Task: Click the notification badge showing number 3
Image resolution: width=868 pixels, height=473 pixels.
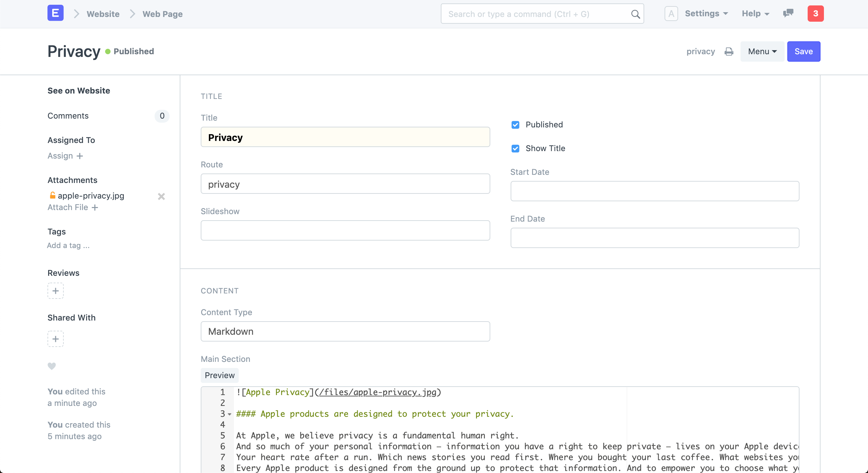Action: (815, 14)
